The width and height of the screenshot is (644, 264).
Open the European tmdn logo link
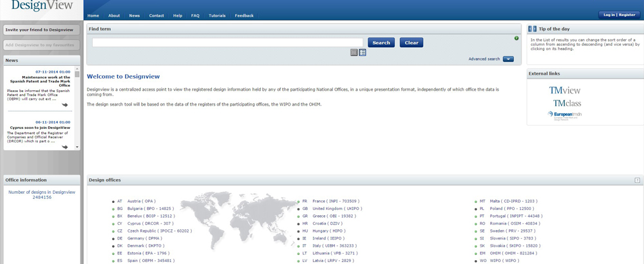click(x=565, y=115)
